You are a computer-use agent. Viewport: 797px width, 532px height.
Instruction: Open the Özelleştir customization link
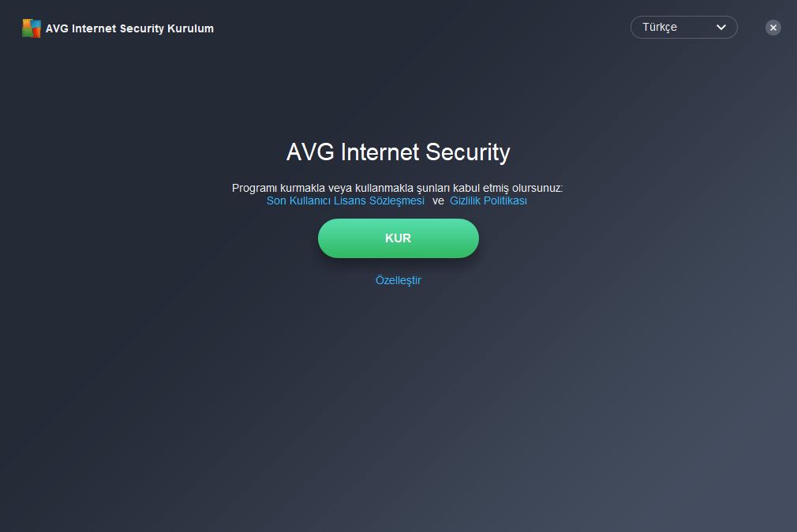(398, 280)
